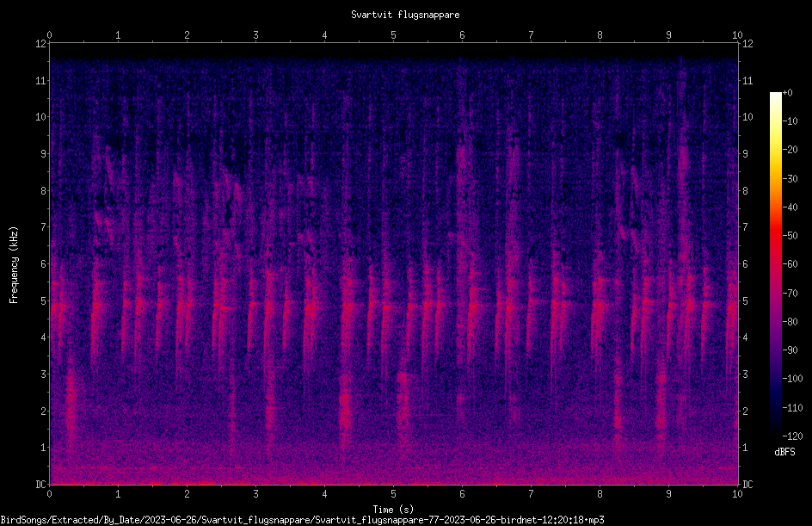Screen dimensions: 812x526
Task: Click the 'DC' label on the right frequency axis
Action: [x=747, y=485]
